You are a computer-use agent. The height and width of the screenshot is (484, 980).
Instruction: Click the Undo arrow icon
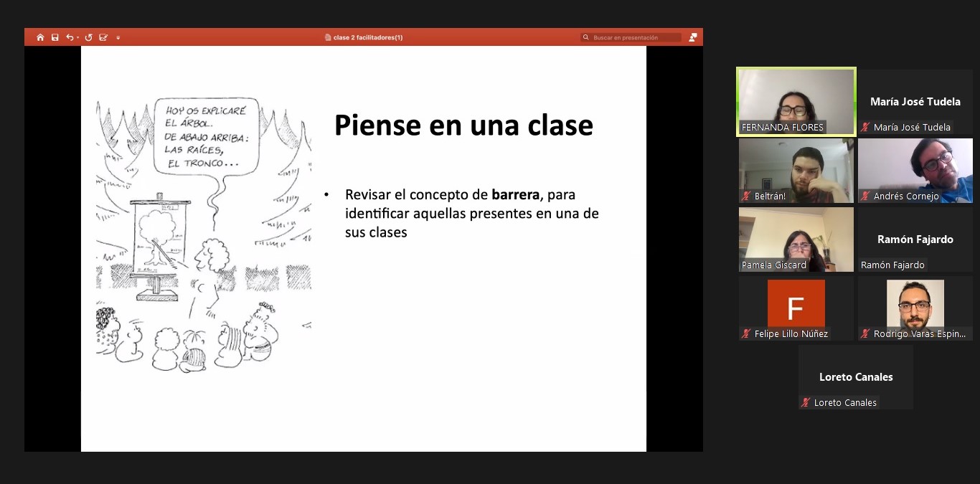[70, 37]
